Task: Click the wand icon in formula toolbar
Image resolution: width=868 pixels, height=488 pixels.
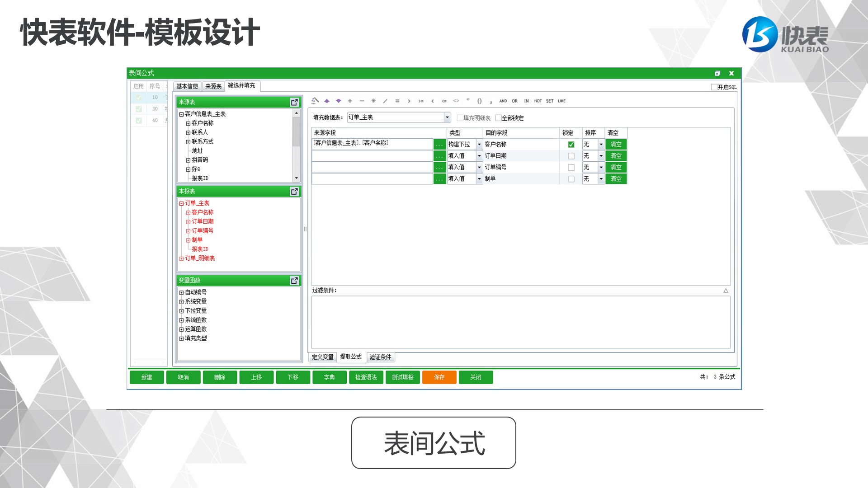Action: [315, 101]
